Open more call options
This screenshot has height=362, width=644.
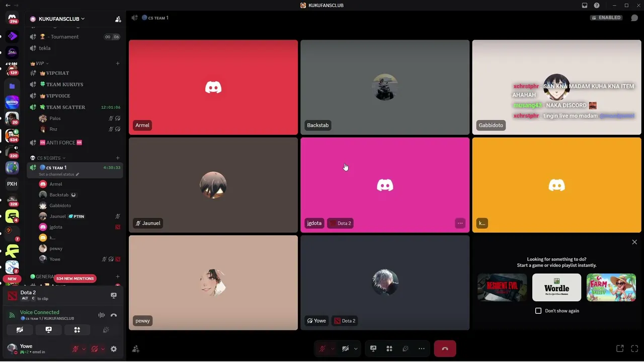pos(422,349)
